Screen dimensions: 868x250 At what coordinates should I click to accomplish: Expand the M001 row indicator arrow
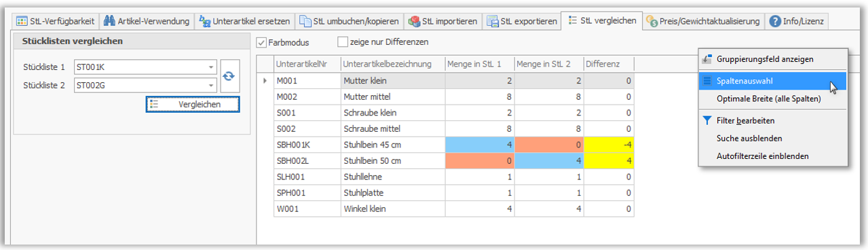(x=265, y=80)
